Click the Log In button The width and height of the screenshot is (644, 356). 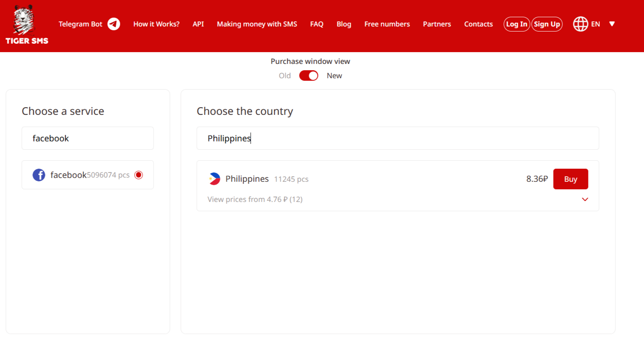click(x=517, y=24)
